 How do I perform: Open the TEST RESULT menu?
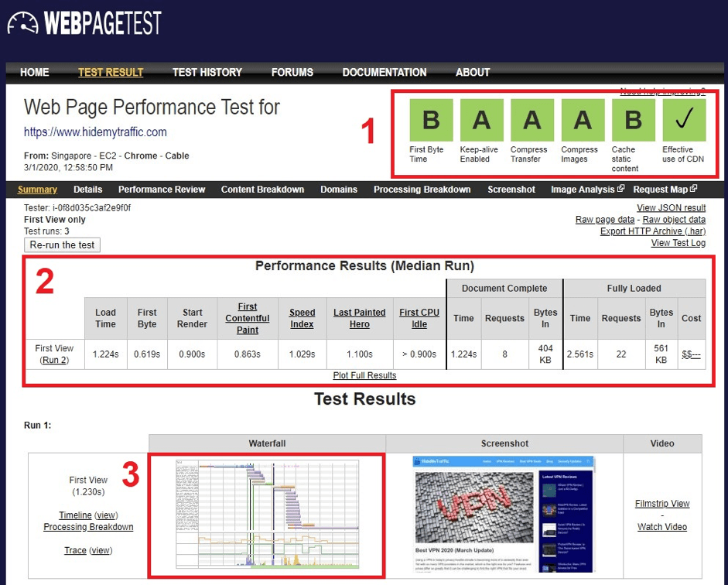[111, 73]
